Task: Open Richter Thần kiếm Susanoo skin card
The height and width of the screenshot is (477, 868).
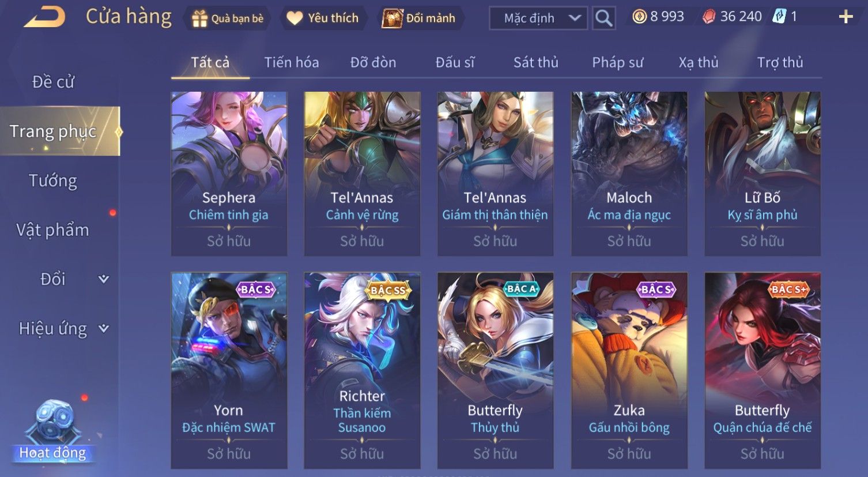Action: click(x=362, y=370)
